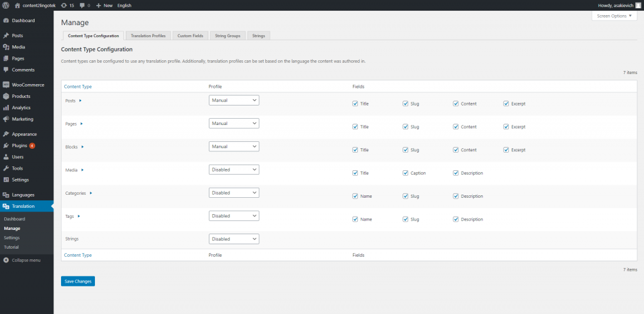This screenshot has height=314, width=644.
Task: Click the Collapse menu arrow icon
Action: pyautogui.click(x=6, y=260)
